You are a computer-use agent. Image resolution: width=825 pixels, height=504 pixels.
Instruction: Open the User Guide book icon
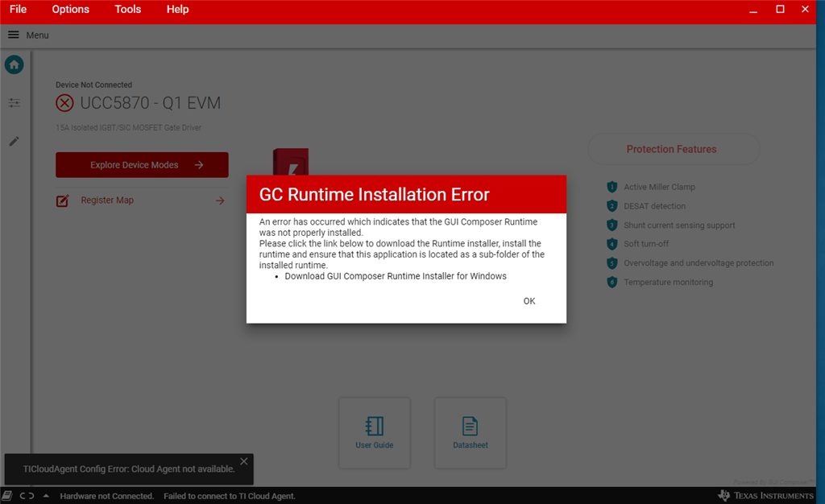point(374,426)
